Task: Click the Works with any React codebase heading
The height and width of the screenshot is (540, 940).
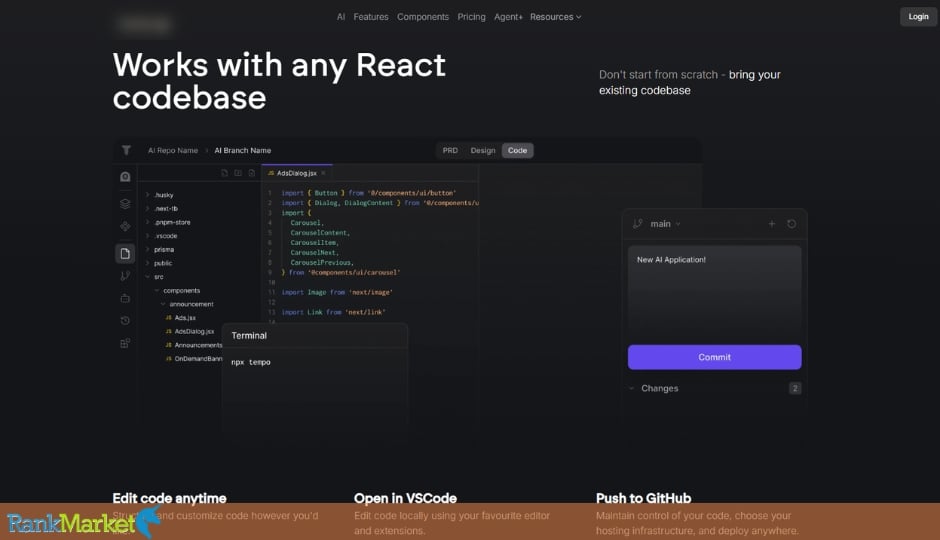Action: tap(279, 81)
